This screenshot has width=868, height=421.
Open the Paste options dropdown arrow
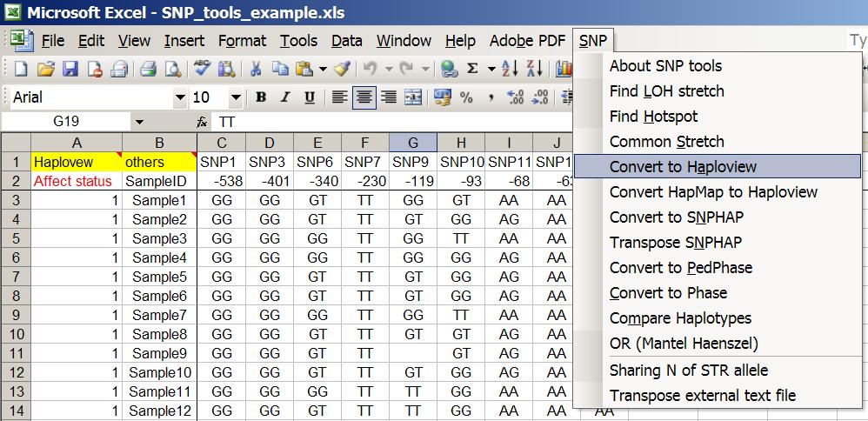(x=323, y=70)
